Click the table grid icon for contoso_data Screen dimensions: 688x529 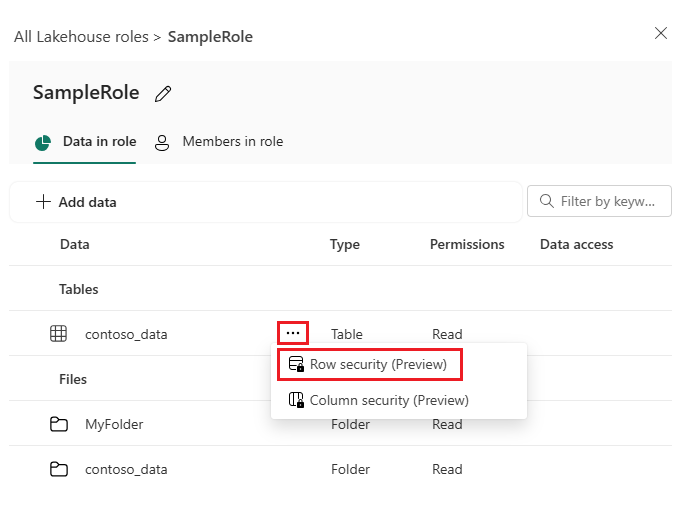tap(59, 334)
